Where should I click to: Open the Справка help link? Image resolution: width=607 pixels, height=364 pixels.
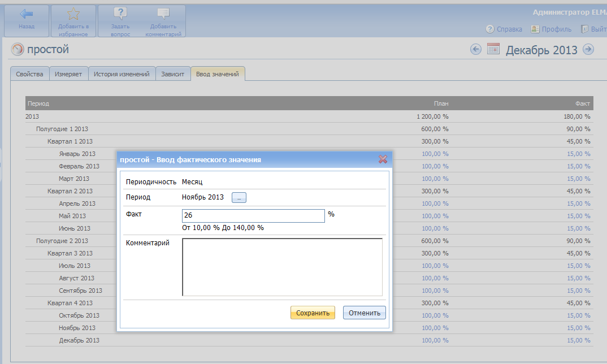coord(504,29)
